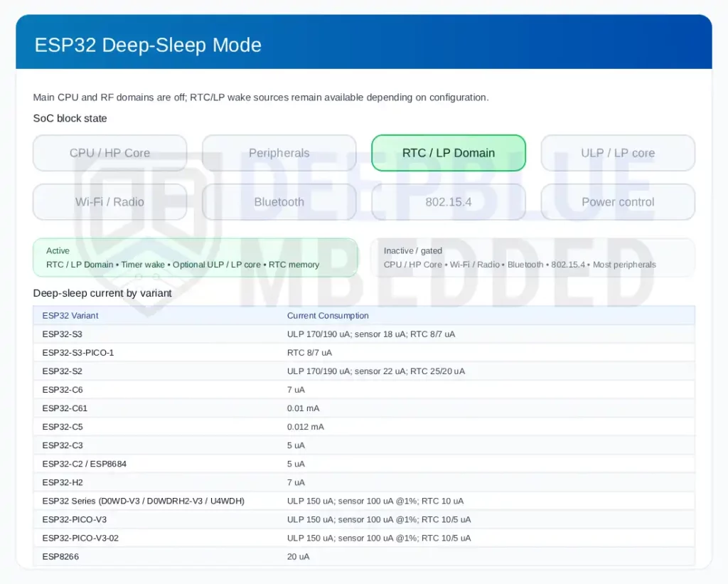The image size is (728, 584).
Task: Click the 802.15.4 block
Action: click(449, 201)
